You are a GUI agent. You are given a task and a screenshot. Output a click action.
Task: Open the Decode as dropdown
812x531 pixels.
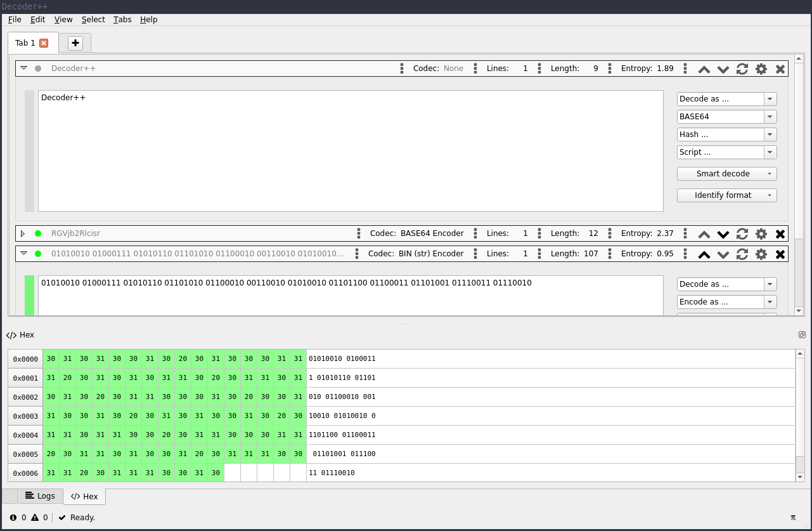click(x=726, y=98)
